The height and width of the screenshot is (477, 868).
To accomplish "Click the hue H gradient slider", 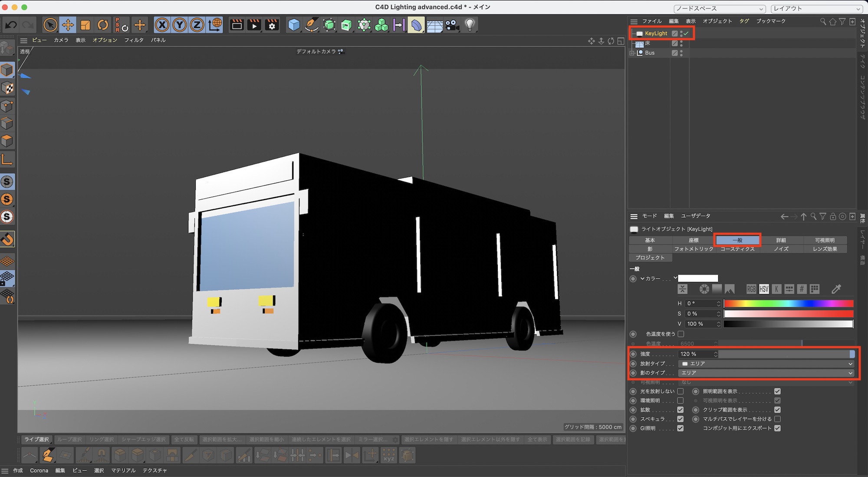I will (x=788, y=304).
